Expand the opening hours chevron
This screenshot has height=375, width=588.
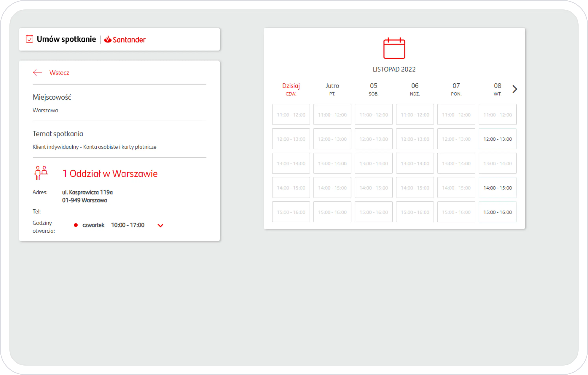click(x=160, y=225)
